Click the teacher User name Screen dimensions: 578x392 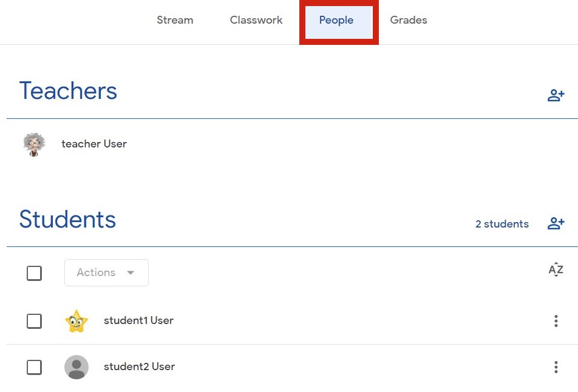[x=94, y=144]
